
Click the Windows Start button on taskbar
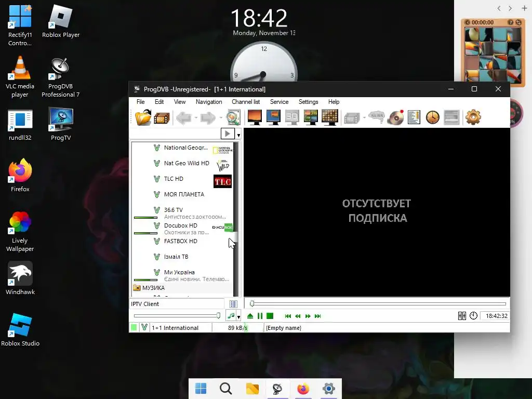click(x=201, y=389)
